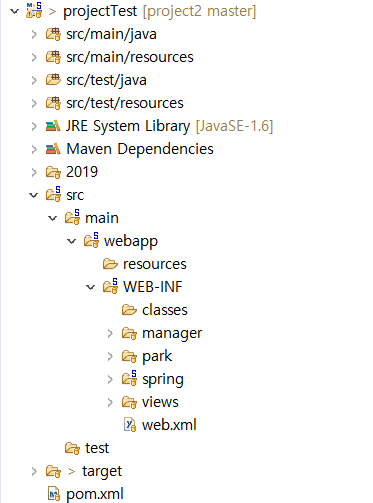Screen dimensions: 373x503
Task: Click the web.xml file icon
Action: coord(130,425)
